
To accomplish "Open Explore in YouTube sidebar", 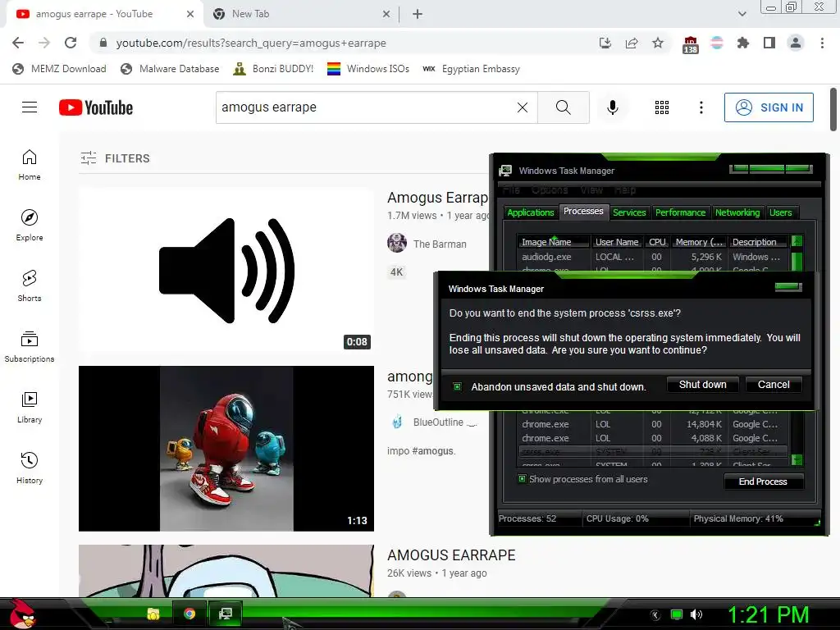I will point(30,225).
